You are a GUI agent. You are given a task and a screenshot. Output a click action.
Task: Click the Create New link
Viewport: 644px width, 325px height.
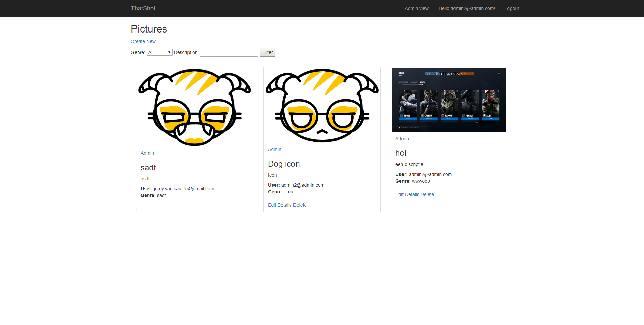(143, 41)
